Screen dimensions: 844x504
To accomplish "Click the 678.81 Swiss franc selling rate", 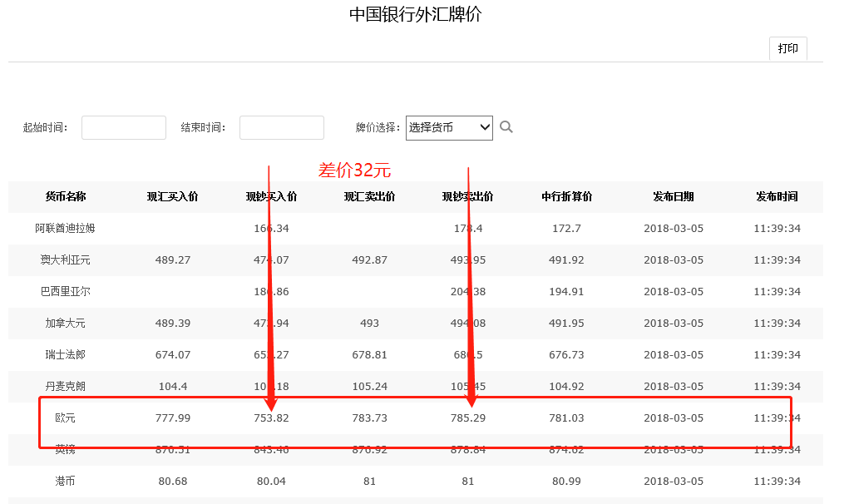I will tap(369, 355).
